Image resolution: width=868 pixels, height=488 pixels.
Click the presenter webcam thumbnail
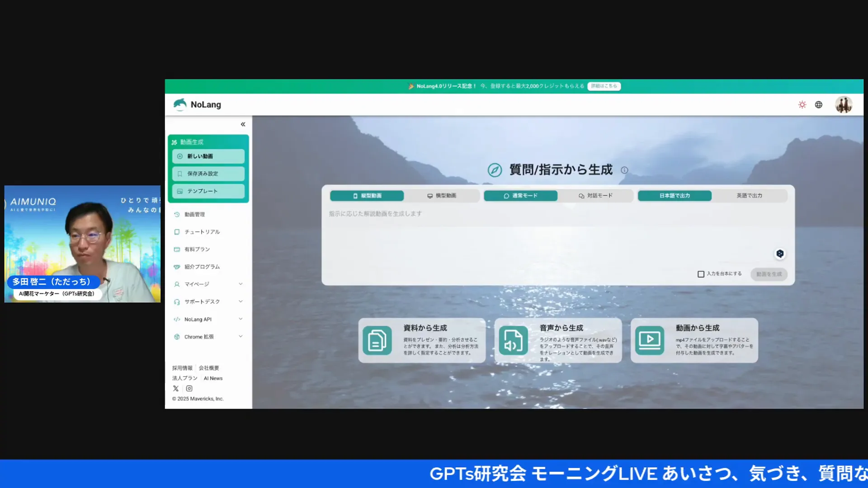click(x=82, y=244)
